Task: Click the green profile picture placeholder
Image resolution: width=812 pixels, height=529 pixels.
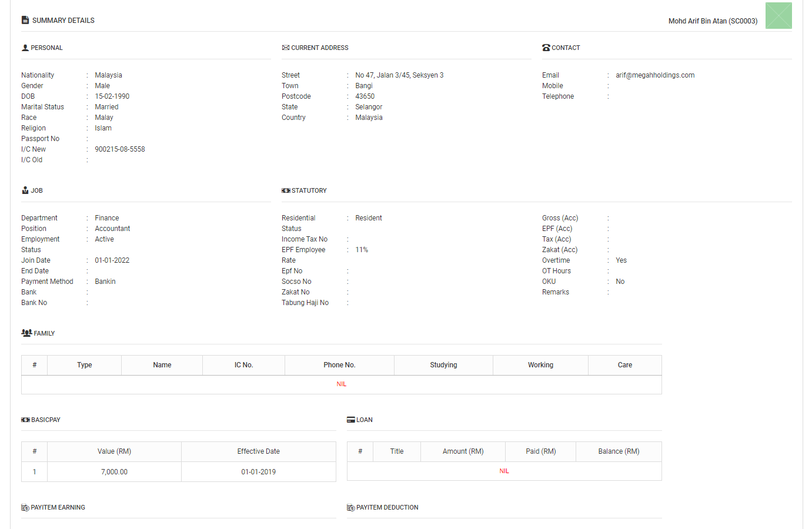Action: 778,16
